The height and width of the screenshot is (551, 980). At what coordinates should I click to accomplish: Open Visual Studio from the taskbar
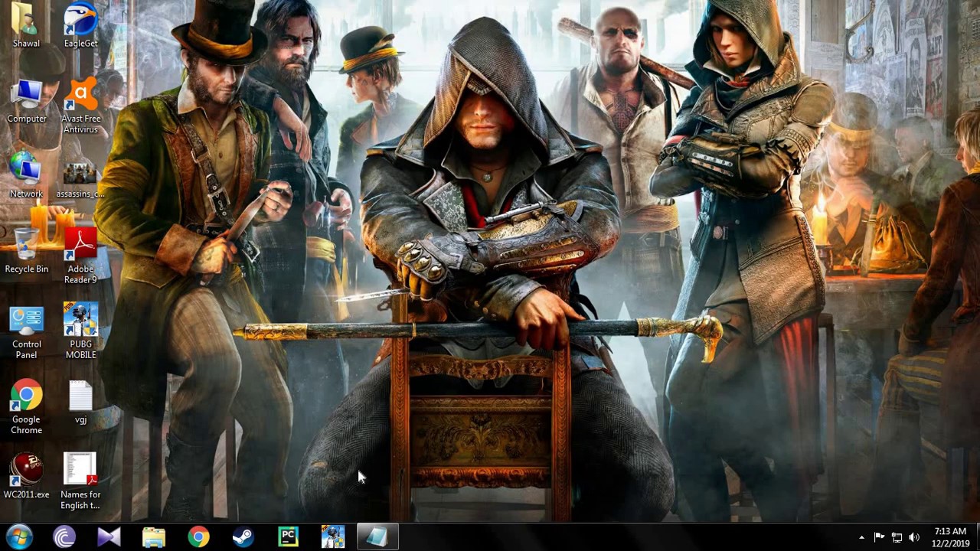click(109, 537)
